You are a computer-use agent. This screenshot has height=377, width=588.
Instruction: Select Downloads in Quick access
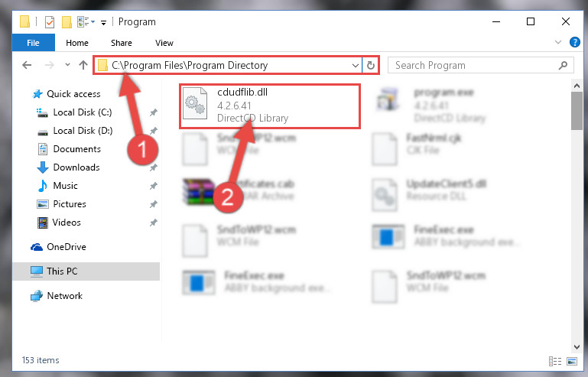[x=76, y=167]
